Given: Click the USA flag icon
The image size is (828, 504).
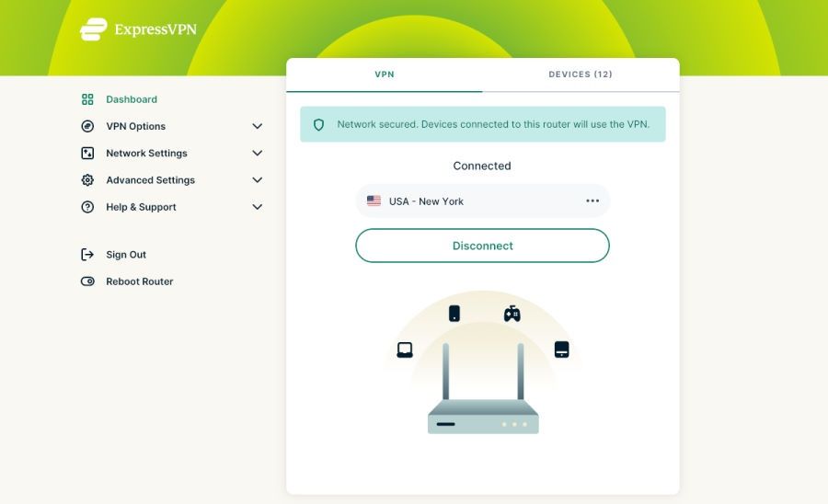Looking at the screenshot, I should (x=374, y=200).
